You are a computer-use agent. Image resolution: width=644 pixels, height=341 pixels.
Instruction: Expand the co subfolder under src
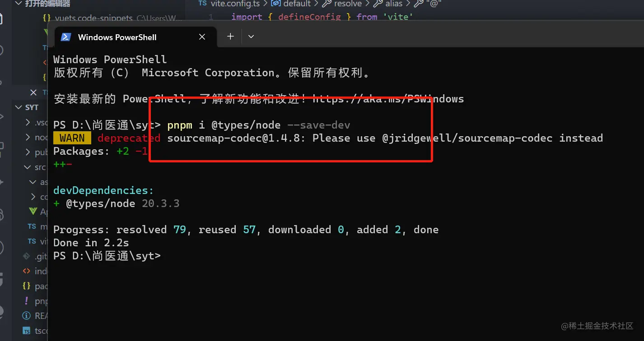pos(33,197)
